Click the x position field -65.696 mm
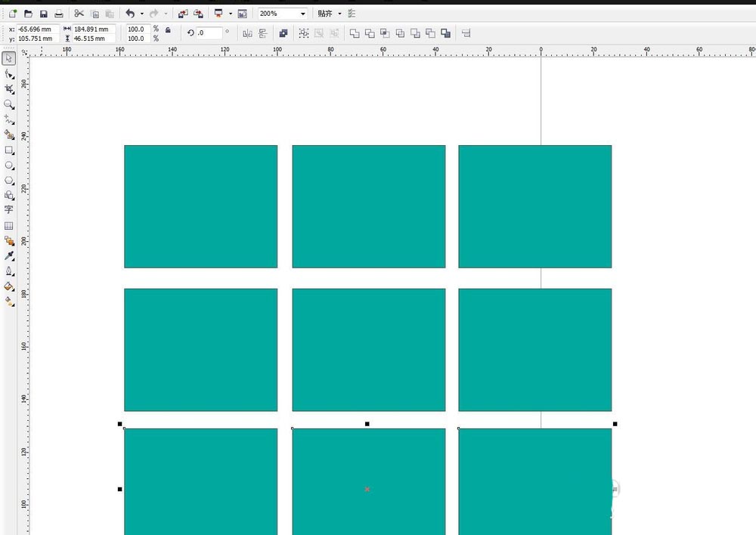The width and height of the screenshot is (756, 535). (x=38, y=29)
